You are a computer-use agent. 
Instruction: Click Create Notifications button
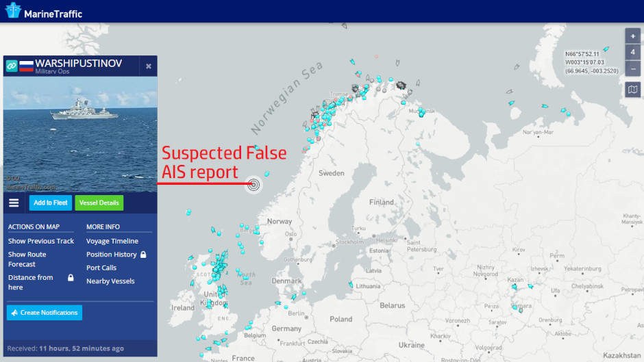pyautogui.click(x=45, y=313)
